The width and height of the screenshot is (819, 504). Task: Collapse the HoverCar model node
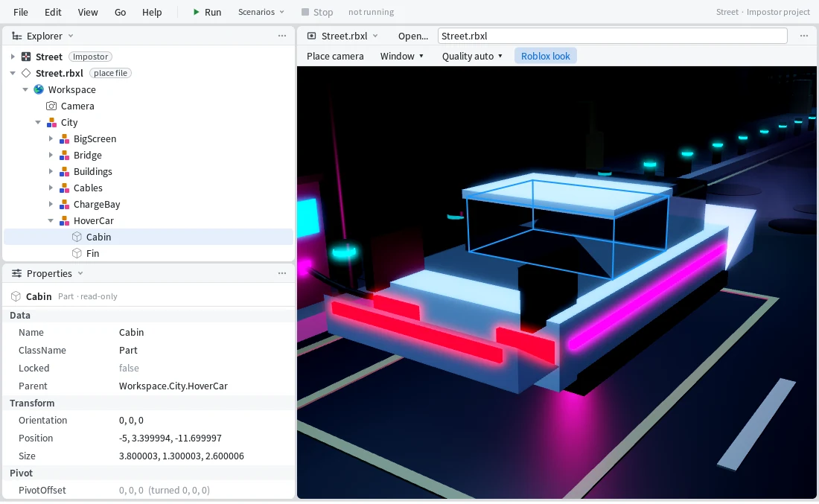51,220
